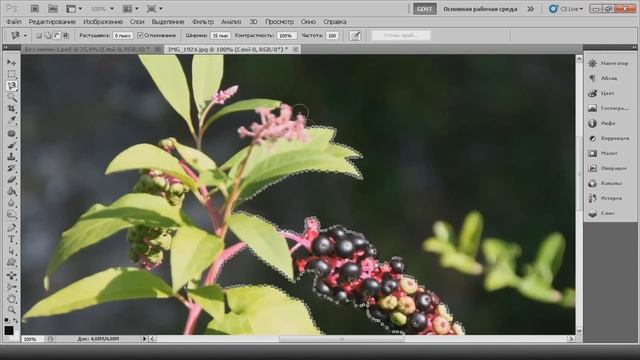Select the History Brush tool
This screenshot has width=640, height=360.
coord(11,168)
